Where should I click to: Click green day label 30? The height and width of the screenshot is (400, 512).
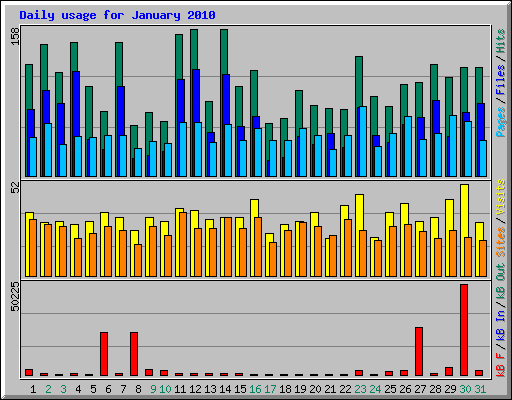coord(465,389)
